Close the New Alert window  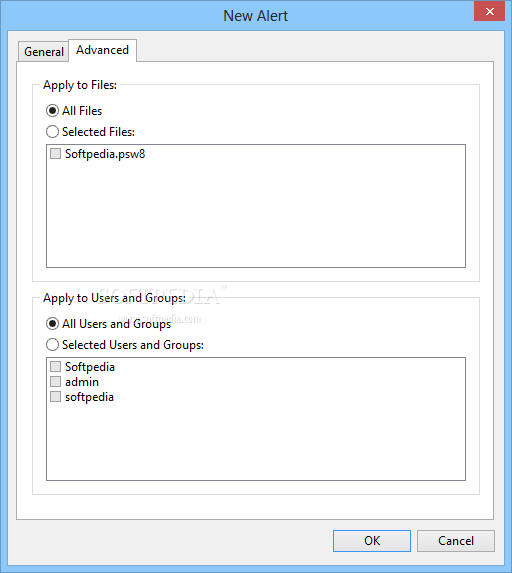[489, 12]
